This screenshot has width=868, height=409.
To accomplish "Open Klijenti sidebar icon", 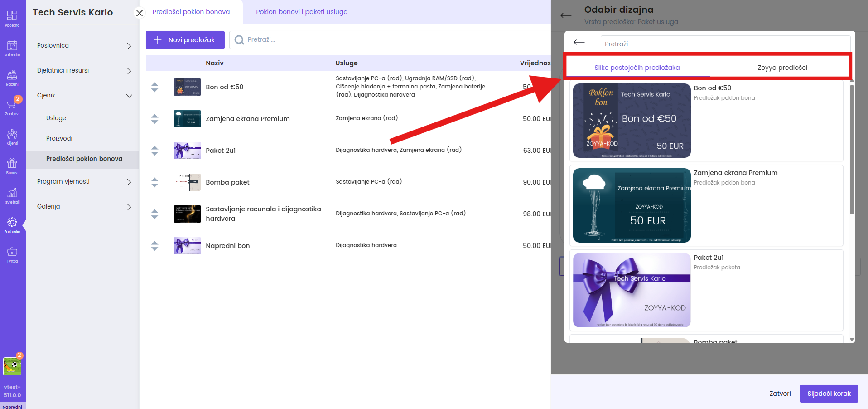I will 12,136.
